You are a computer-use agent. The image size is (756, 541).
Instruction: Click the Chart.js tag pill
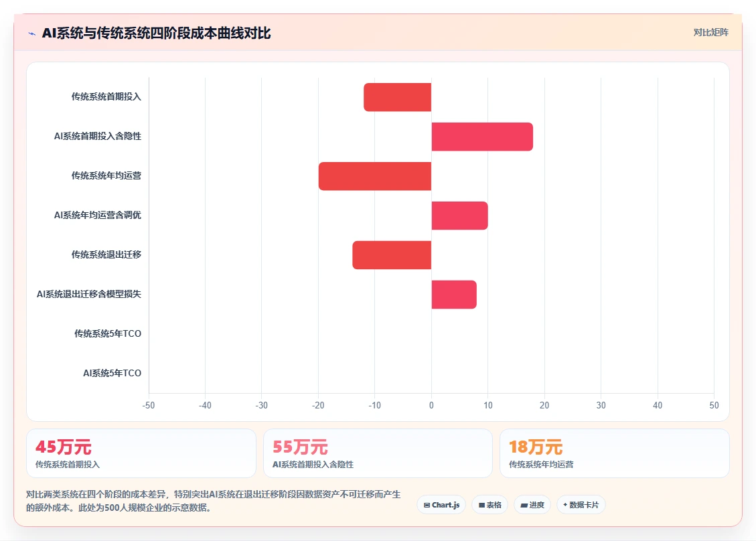click(x=441, y=505)
